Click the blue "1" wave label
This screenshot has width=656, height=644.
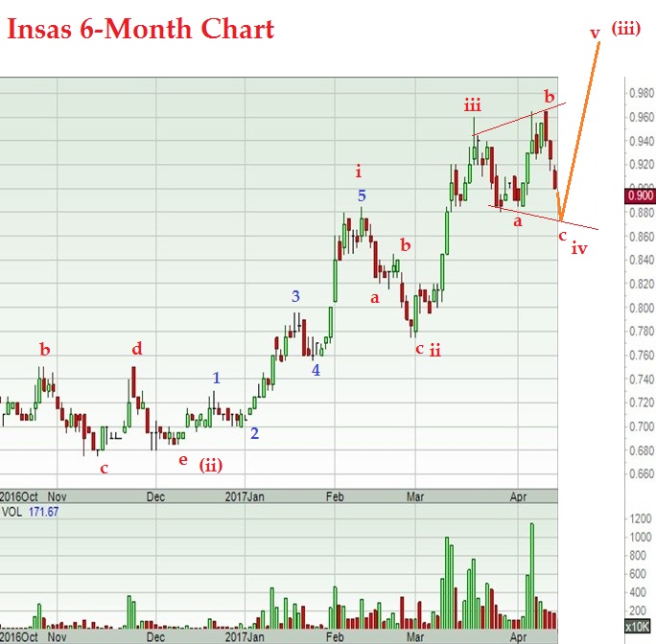tap(217, 378)
